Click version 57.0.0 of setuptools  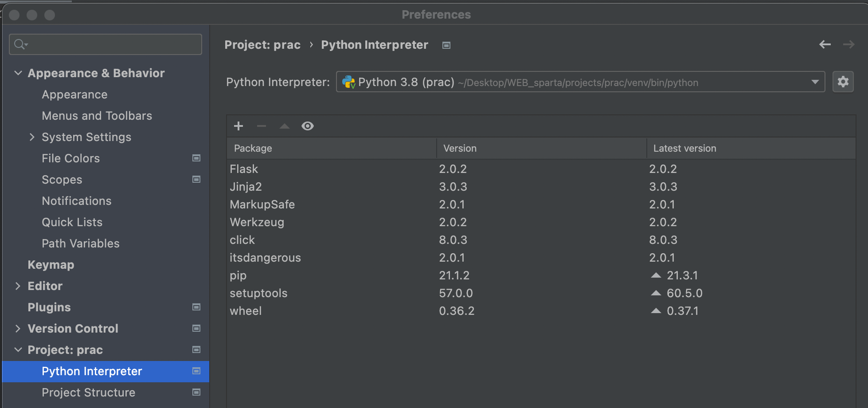tap(456, 293)
